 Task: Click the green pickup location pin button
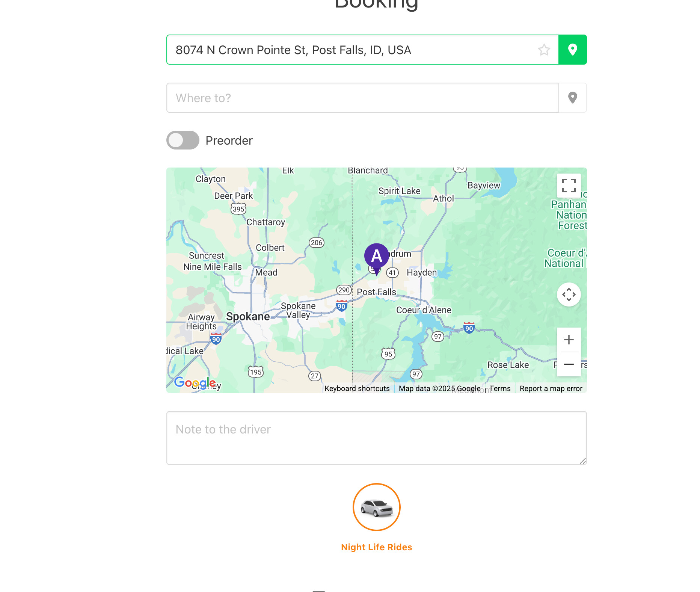[x=572, y=50]
